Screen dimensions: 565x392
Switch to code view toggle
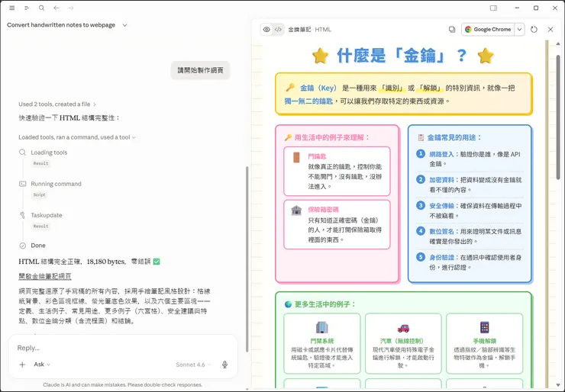coord(278,30)
